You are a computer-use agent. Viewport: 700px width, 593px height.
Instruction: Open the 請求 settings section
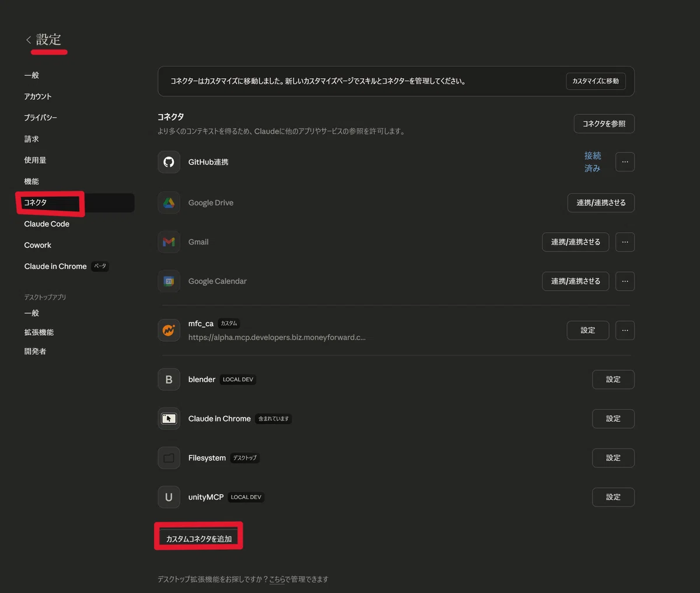(32, 139)
